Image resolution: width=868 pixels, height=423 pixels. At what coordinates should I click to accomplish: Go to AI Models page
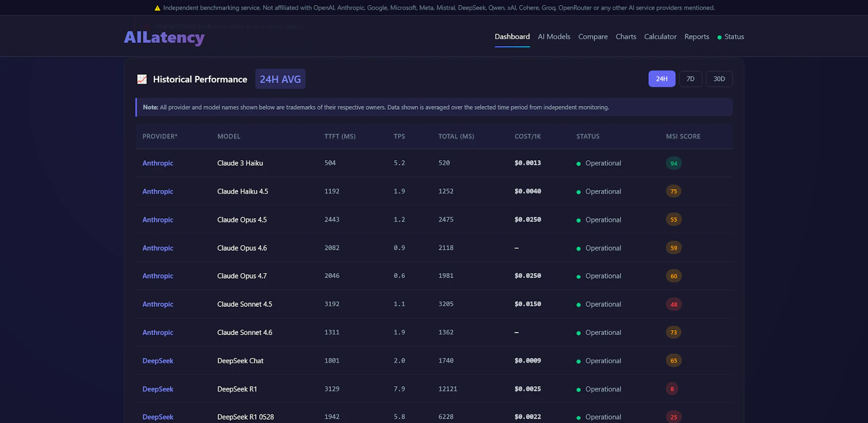(x=554, y=36)
